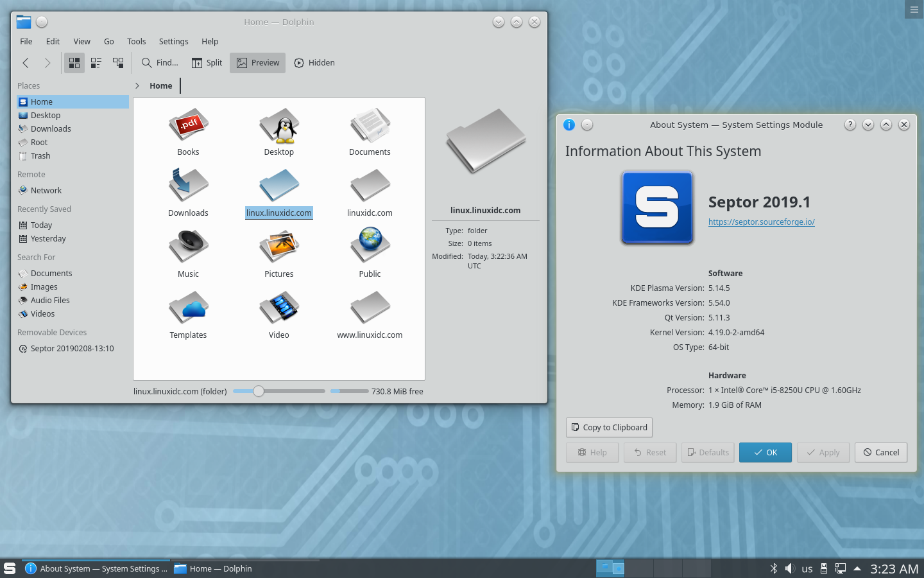
Task: Open the Books folder icon
Action: click(188, 125)
